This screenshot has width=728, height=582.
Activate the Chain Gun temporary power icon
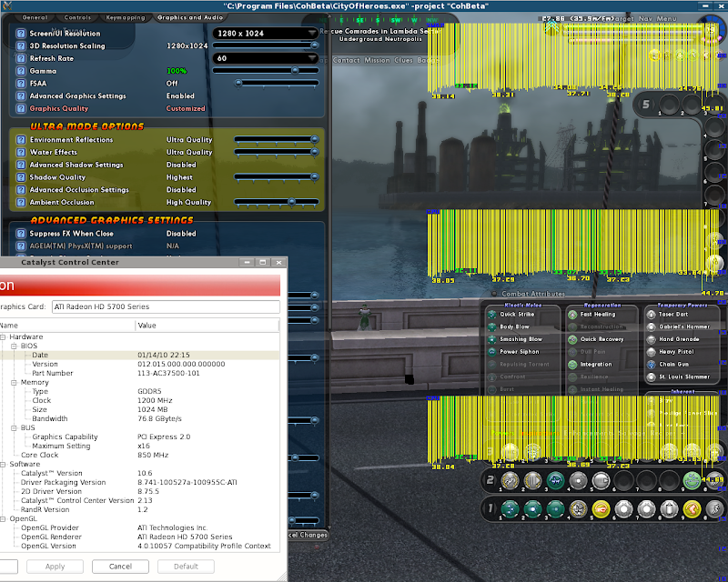651,364
